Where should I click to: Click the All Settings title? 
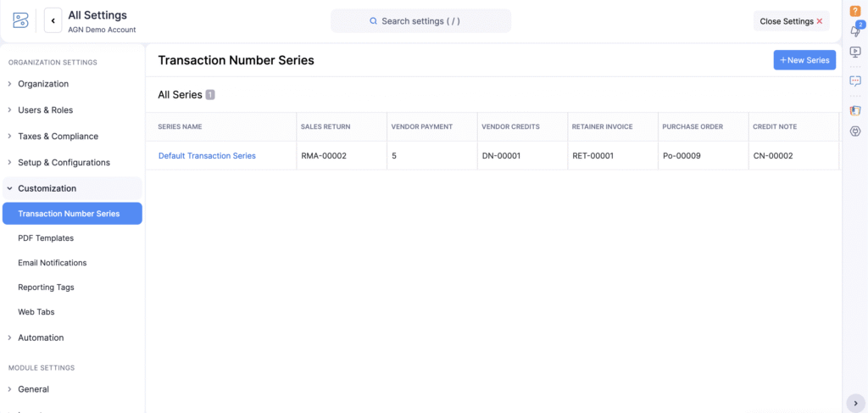97,15
